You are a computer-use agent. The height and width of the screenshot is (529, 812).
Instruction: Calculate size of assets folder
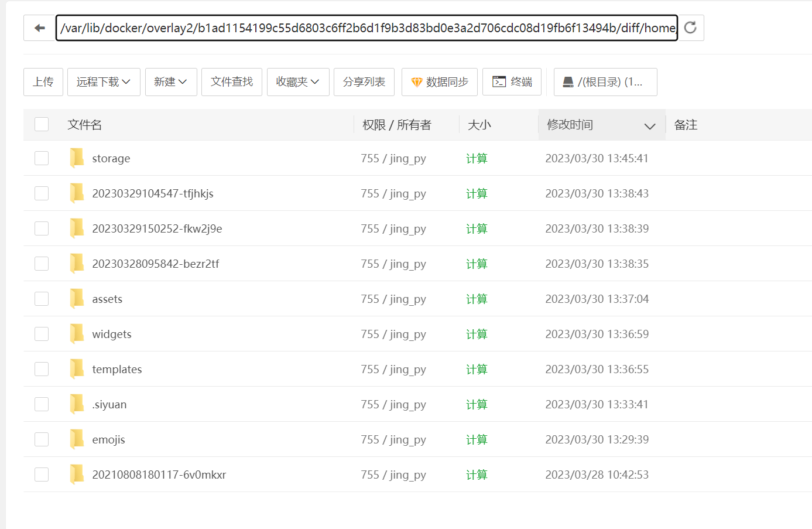click(477, 299)
